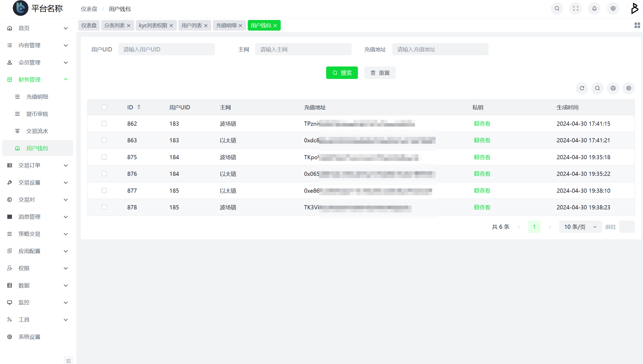
Task: Expand 交易订单 sidebar menu
Action: pos(37,165)
